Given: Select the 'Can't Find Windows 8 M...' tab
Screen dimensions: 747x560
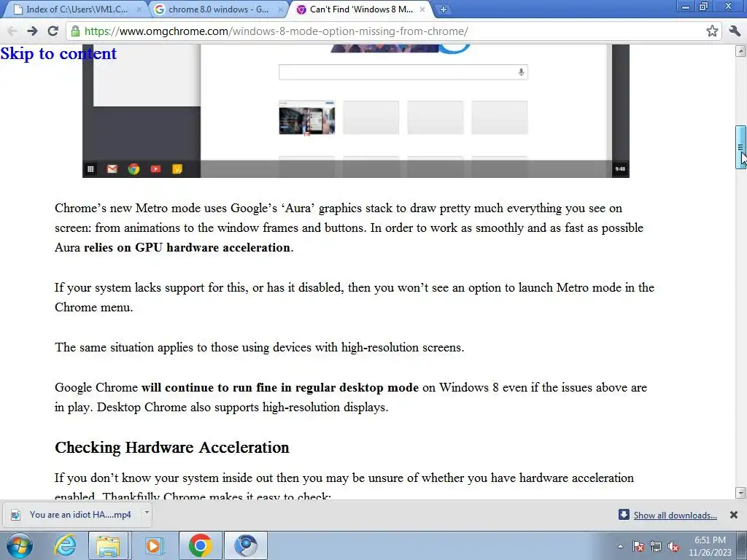Looking at the screenshot, I should 360,9.
